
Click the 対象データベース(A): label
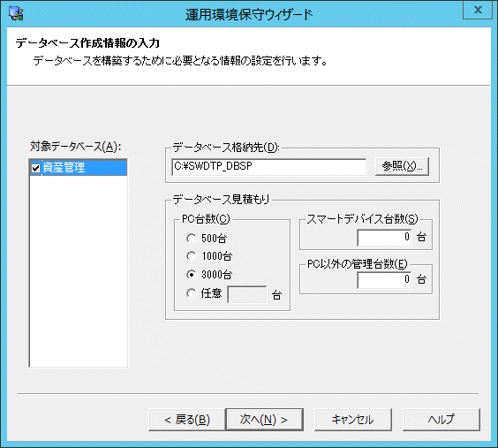pyautogui.click(x=76, y=147)
